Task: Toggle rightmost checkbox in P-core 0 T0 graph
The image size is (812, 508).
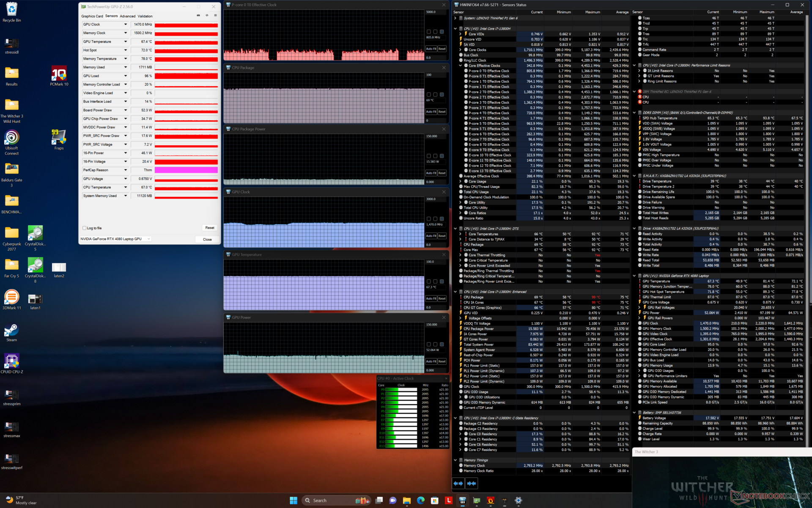Action: coord(442,32)
